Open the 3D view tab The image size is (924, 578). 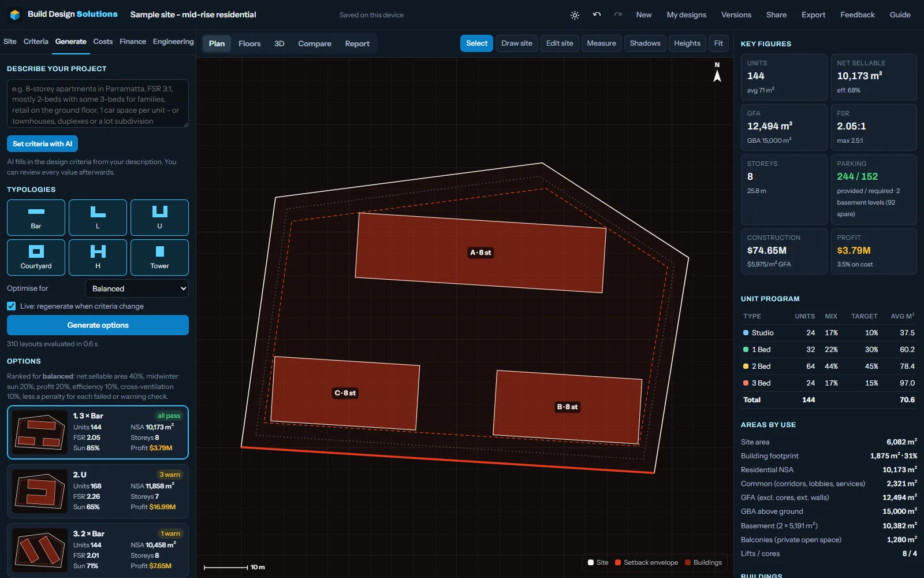coord(280,43)
